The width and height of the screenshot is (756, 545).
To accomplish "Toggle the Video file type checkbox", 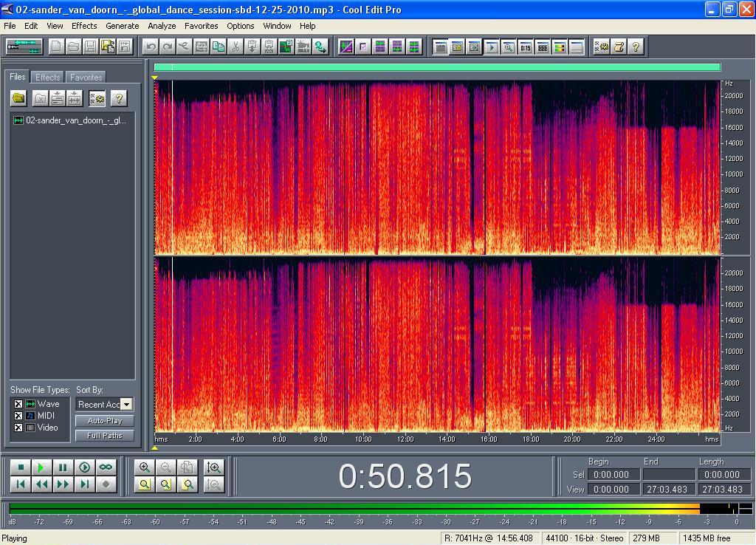I will [18, 428].
